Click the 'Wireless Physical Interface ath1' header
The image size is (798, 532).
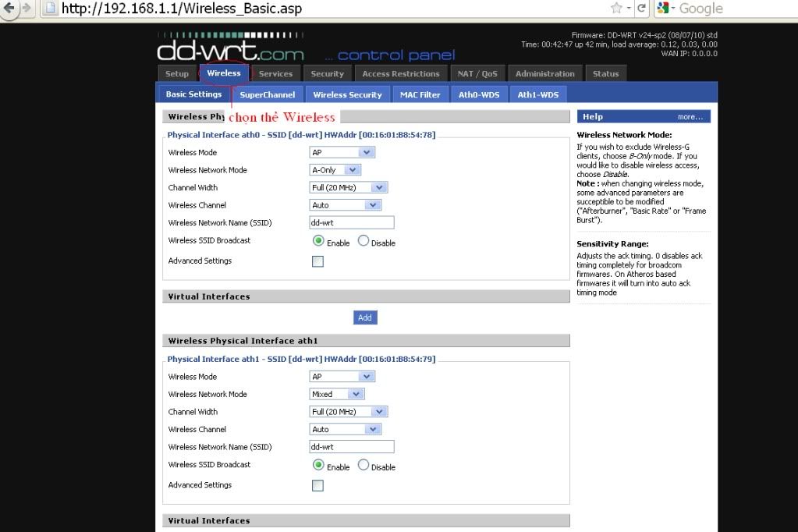click(366, 341)
